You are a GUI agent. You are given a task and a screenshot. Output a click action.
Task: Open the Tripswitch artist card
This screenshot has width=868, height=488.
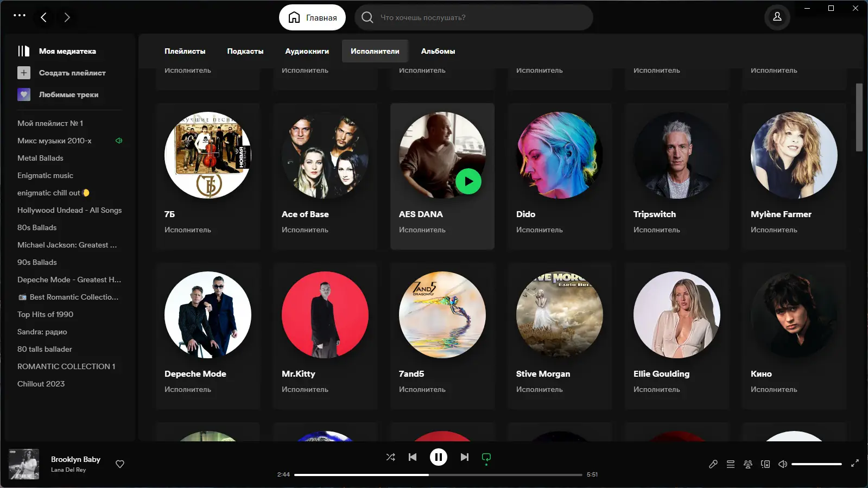(677, 176)
